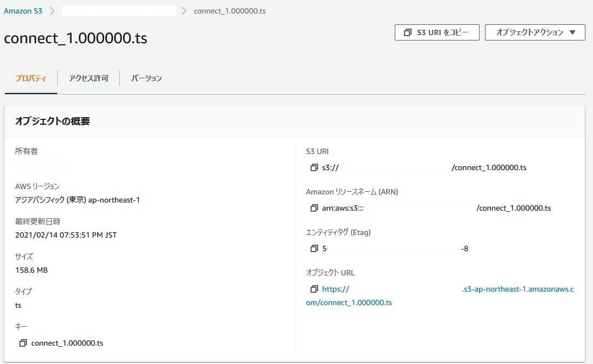Viewport: 593px width, 364px height.
Task: Click the オブジェクトの概要 section header
Action: [x=52, y=122]
